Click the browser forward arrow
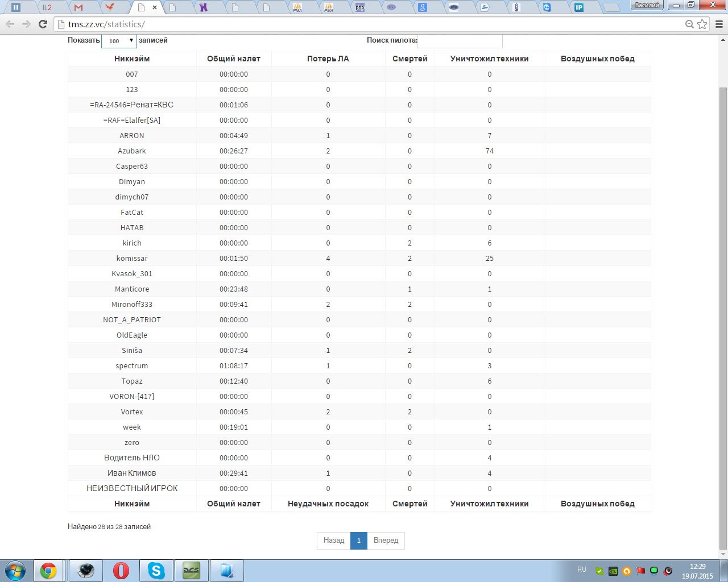 (x=26, y=24)
